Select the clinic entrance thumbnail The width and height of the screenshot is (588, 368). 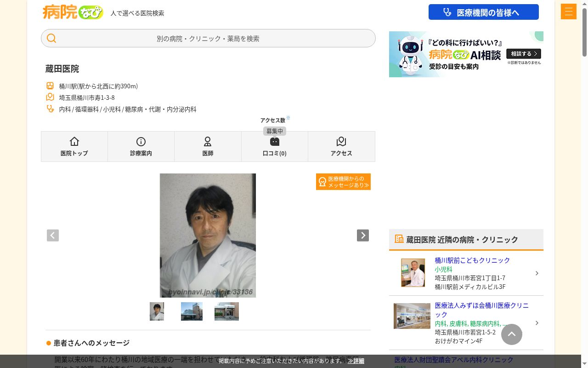(x=226, y=311)
